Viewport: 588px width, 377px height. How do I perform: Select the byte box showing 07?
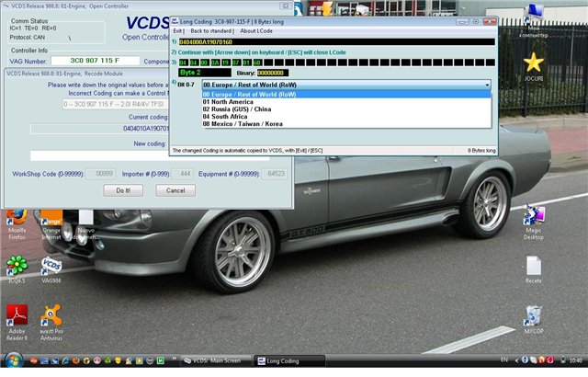236,63
